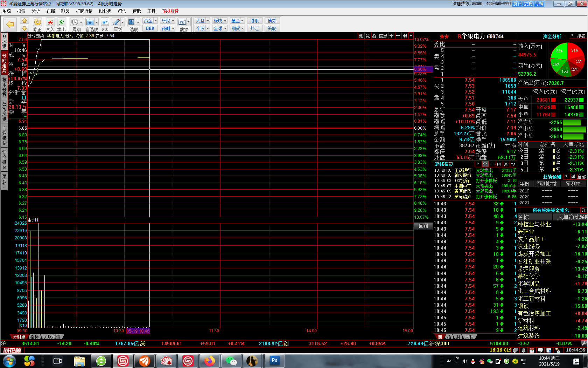Click the 种植业与林业 sector row
The height and width of the screenshot is (368, 588).
click(552, 224)
